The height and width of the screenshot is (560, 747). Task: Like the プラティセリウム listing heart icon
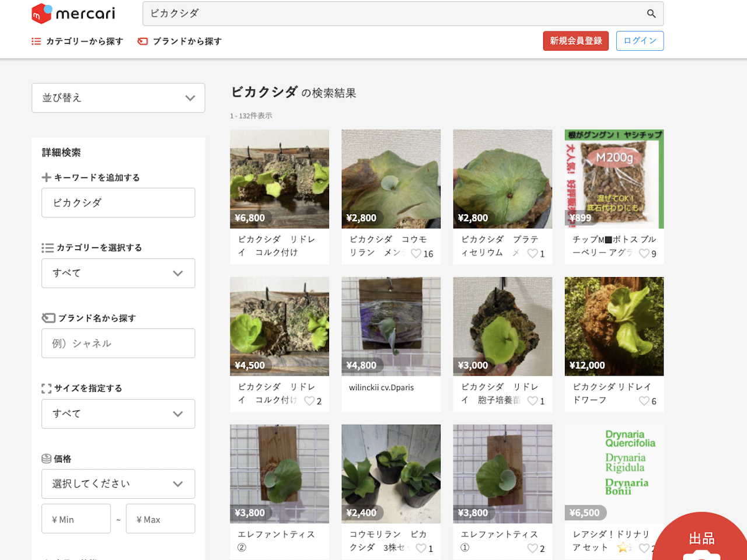pos(532,254)
